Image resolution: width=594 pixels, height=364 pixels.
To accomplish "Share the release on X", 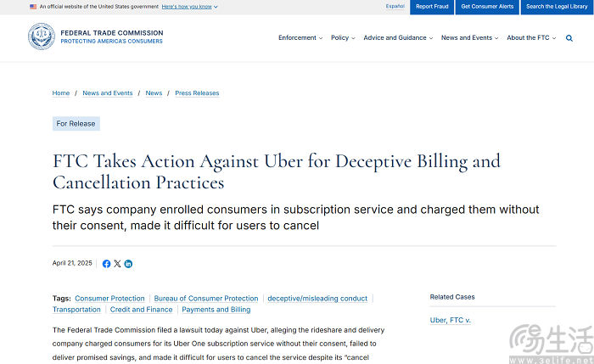I will (x=117, y=264).
